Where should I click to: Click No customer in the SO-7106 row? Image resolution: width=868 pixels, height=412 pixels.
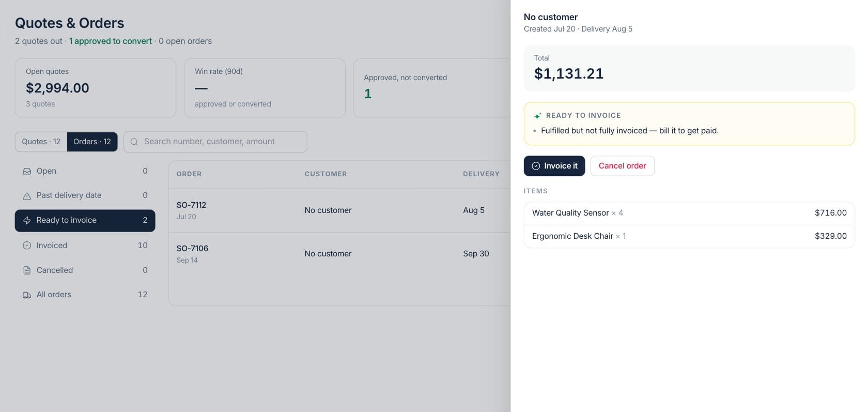(x=328, y=254)
